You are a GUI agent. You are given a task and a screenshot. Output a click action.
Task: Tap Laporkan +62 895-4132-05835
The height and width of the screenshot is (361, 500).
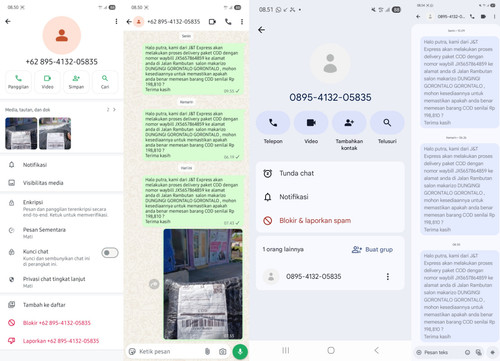point(62,341)
